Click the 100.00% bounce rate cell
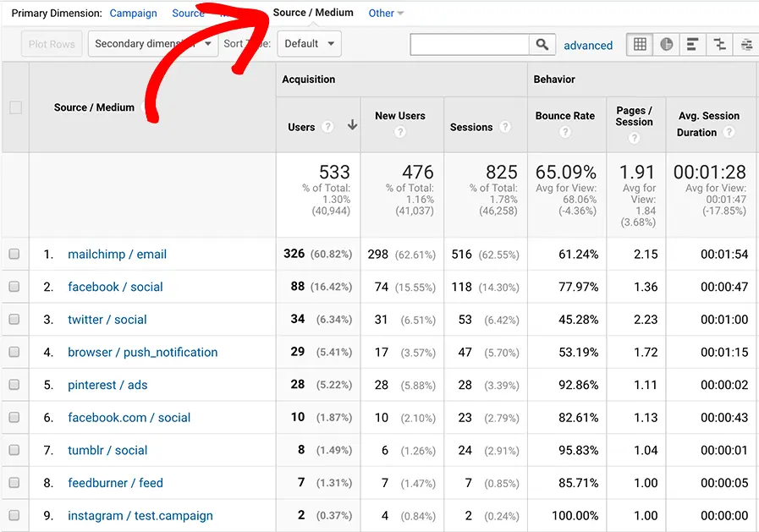 575,516
